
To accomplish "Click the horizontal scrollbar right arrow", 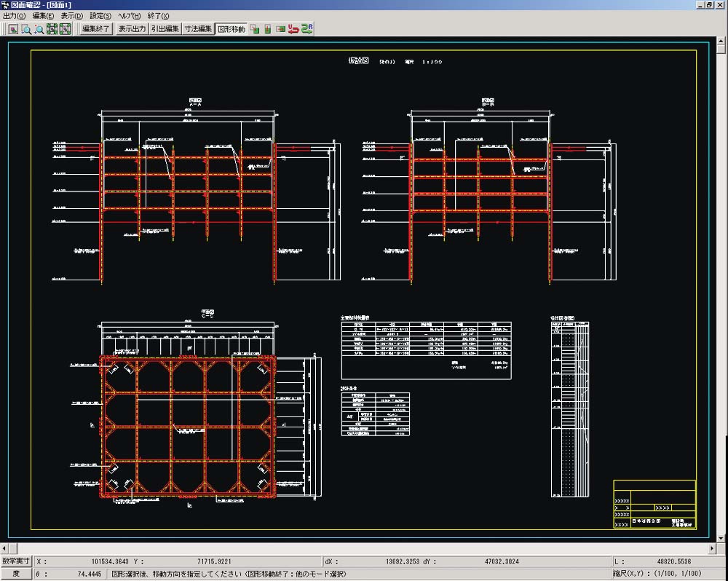I will [x=711, y=548].
